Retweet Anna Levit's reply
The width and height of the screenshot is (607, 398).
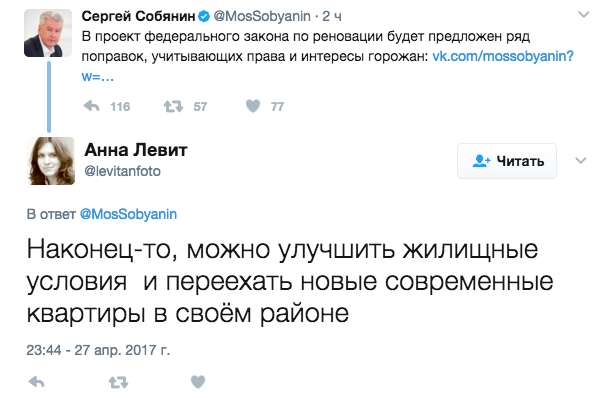coord(118,383)
